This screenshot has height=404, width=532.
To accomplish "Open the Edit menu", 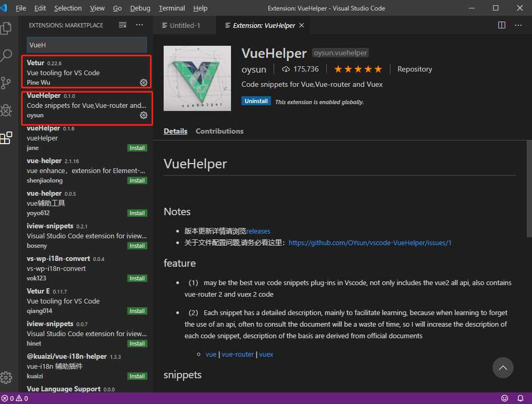I will tap(40, 8).
